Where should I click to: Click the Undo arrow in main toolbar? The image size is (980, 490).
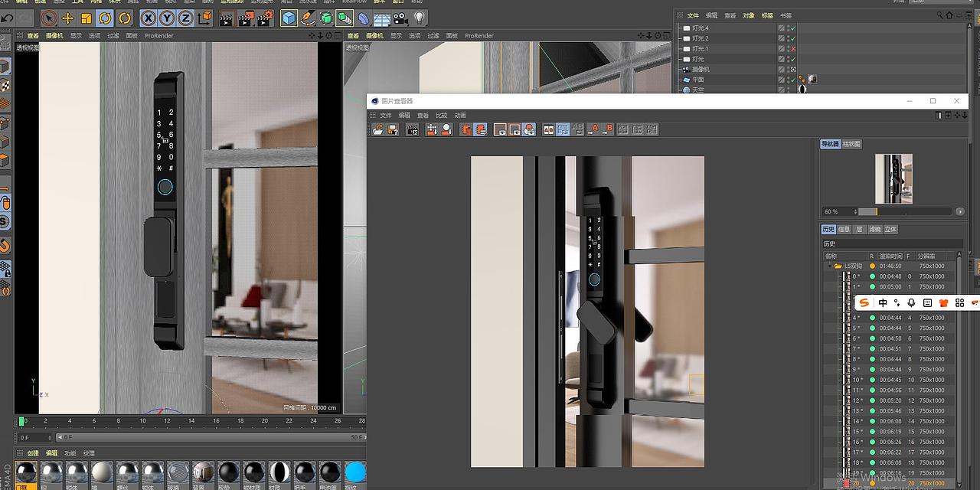pyautogui.click(x=7, y=18)
